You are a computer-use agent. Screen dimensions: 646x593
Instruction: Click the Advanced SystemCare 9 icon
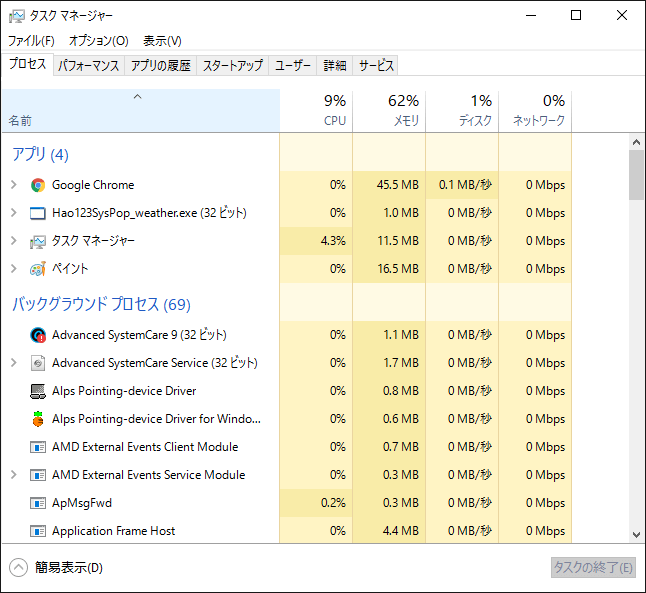coord(38,335)
